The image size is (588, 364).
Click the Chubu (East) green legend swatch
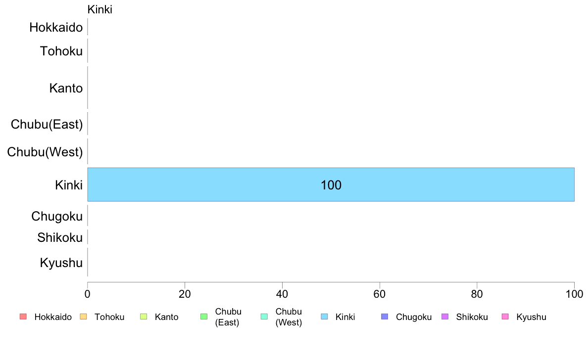(x=203, y=317)
